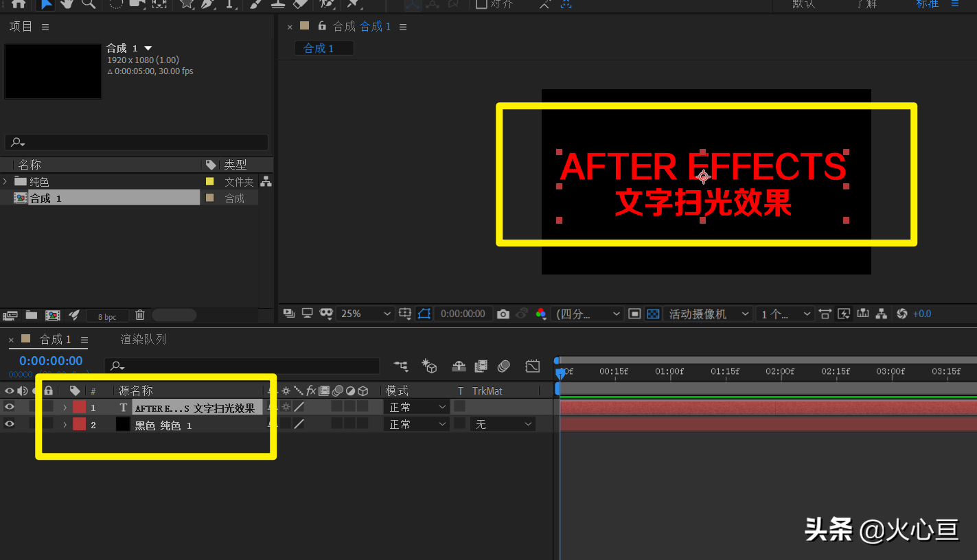Select the 合成 1 breadcrumb tab in viewer
Image resolution: width=977 pixels, height=560 pixels.
(x=324, y=48)
